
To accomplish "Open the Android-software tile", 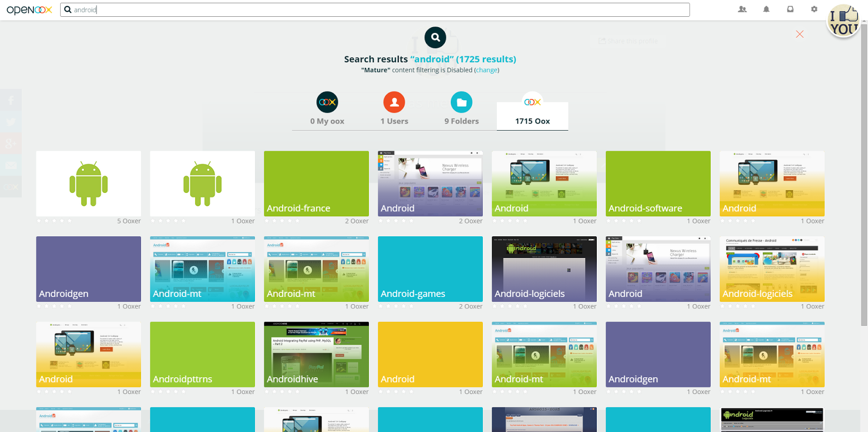I will point(658,184).
